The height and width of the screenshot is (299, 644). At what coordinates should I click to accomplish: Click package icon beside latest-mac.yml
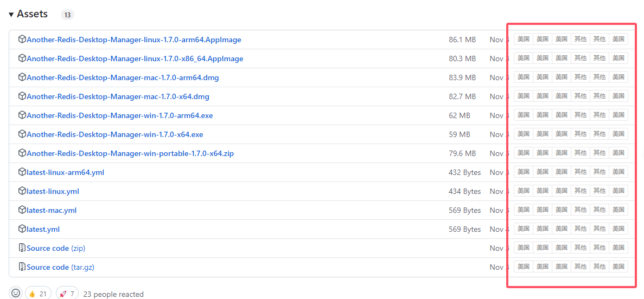22,210
